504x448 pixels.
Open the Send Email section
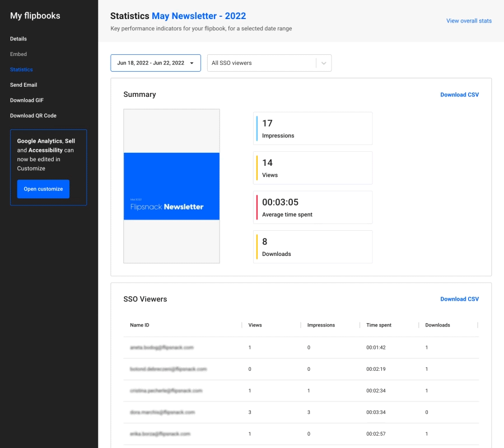point(24,85)
